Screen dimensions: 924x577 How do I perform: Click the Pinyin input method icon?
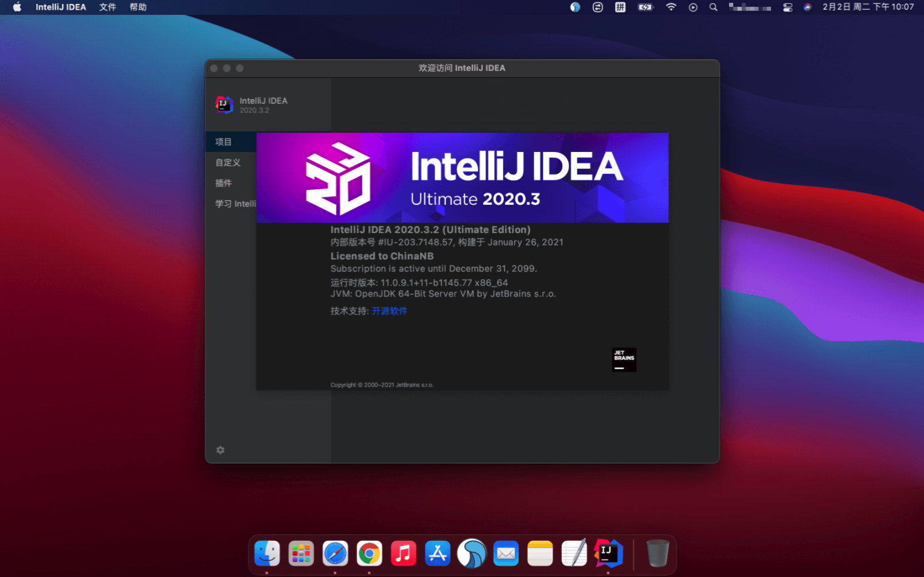pos(620,7)
